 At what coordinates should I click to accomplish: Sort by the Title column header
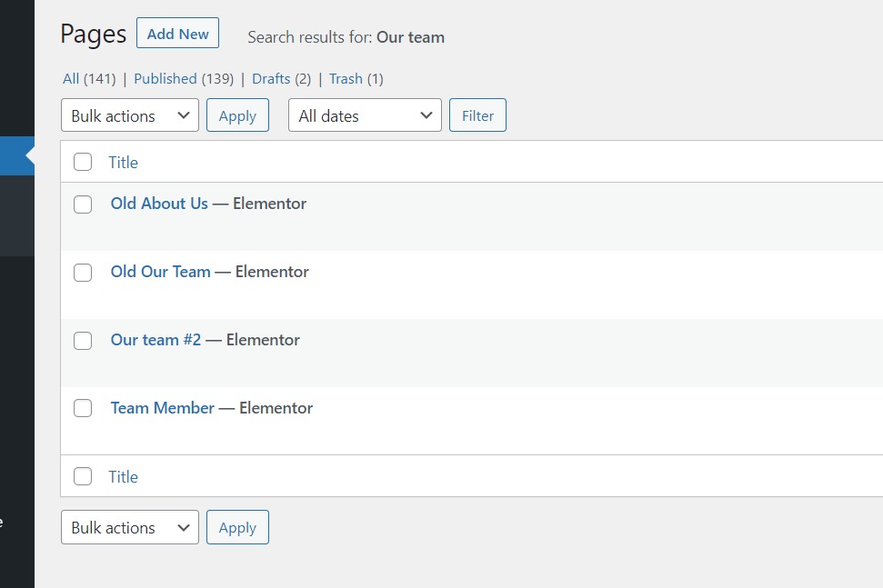pyautogui.click(x=124, y=163)
